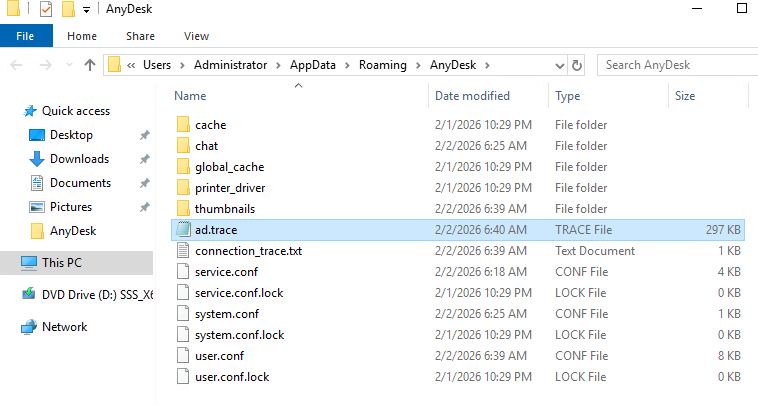Select the connection_trace.txt file icon

(182, 251)
